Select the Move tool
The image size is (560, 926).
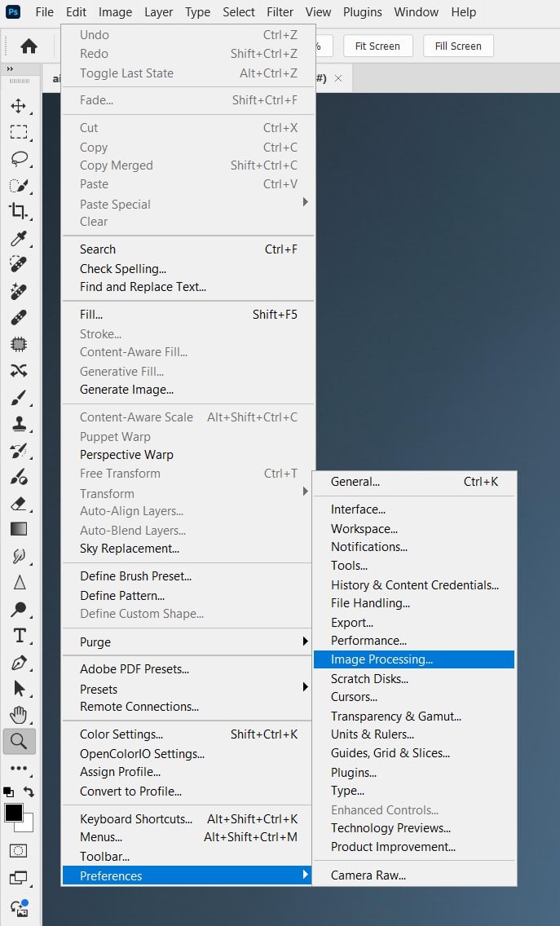click(x=19, y=106)
